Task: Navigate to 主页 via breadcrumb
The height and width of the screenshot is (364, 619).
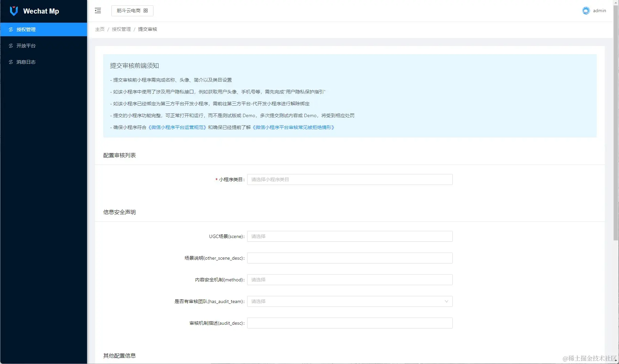Action: click(x=100, y=29)
